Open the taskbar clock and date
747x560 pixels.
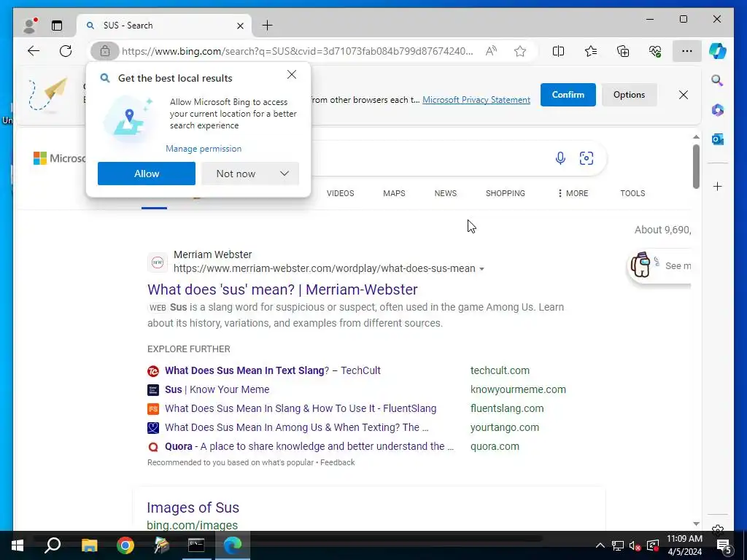(x=684, y=545)
